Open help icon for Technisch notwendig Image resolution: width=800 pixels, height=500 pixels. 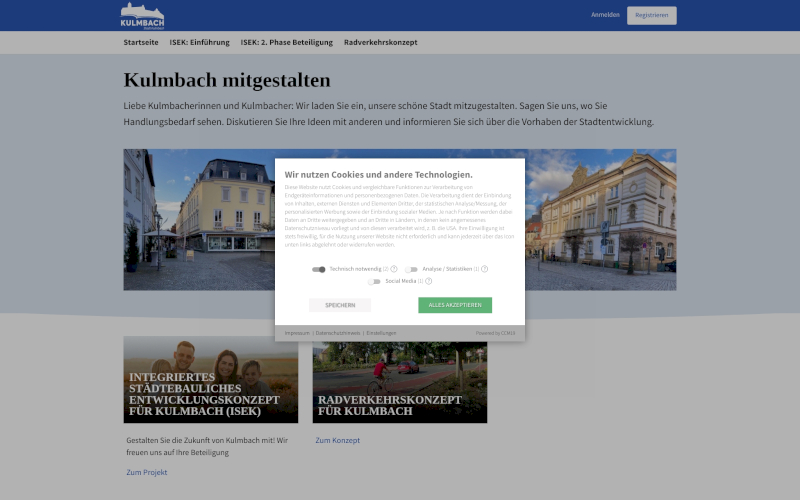click(x=394, y=269)
